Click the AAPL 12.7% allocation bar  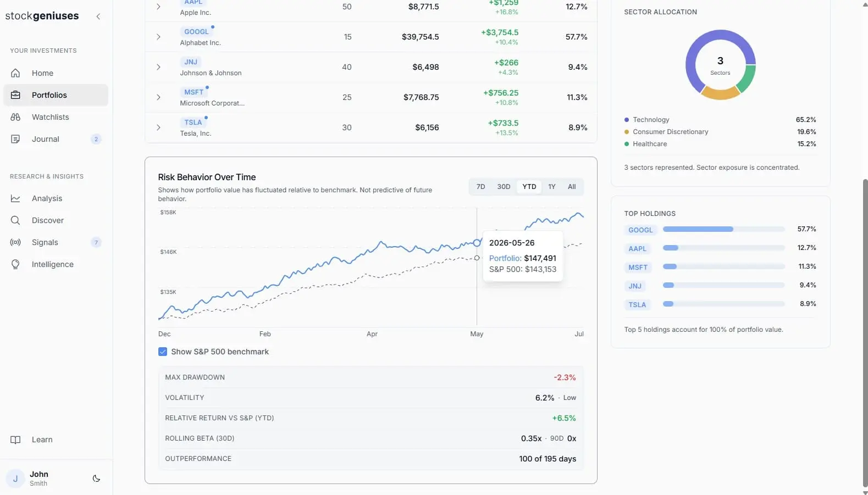click(x=723, y=248)
